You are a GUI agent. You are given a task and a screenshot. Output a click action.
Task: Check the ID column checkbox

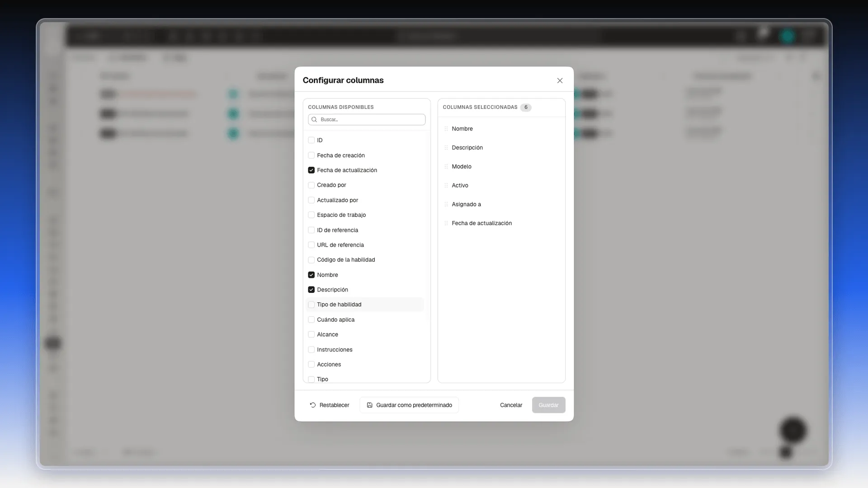(311, 140)
